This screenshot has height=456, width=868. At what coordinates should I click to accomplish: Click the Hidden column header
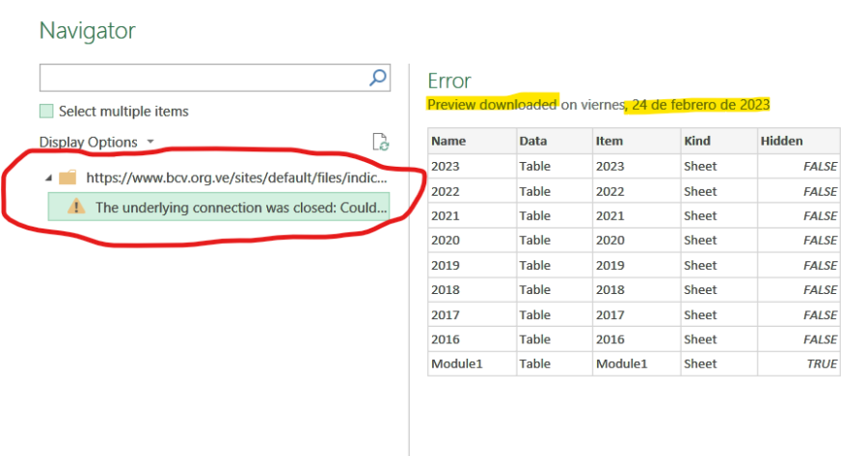click(799, 141)
